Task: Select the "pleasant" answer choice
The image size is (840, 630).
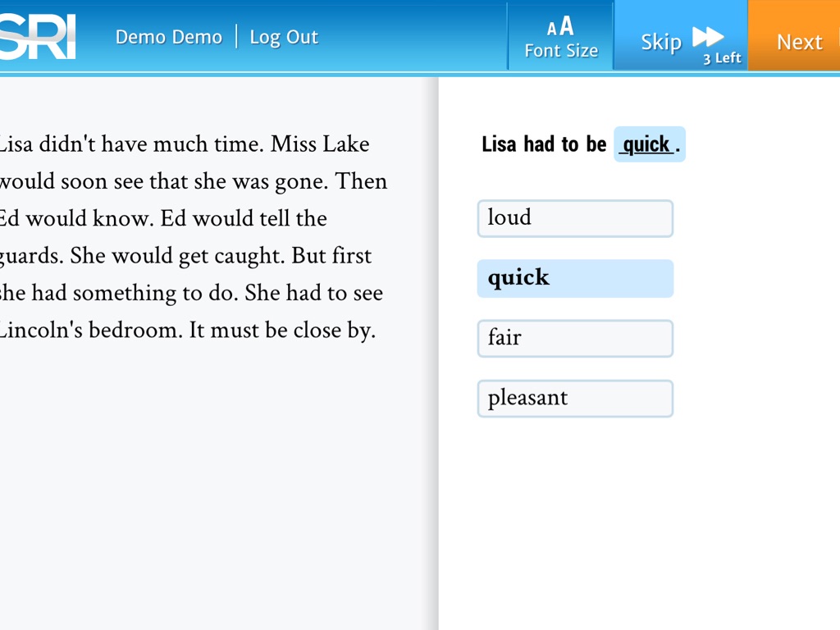Action: [x=575, y=398]
